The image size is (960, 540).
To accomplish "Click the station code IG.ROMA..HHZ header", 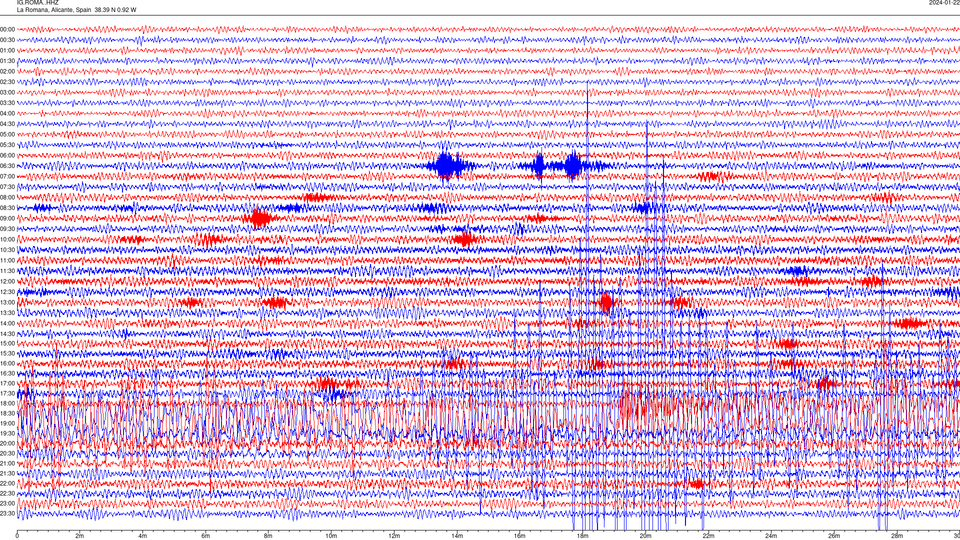I will coord(37,2).
